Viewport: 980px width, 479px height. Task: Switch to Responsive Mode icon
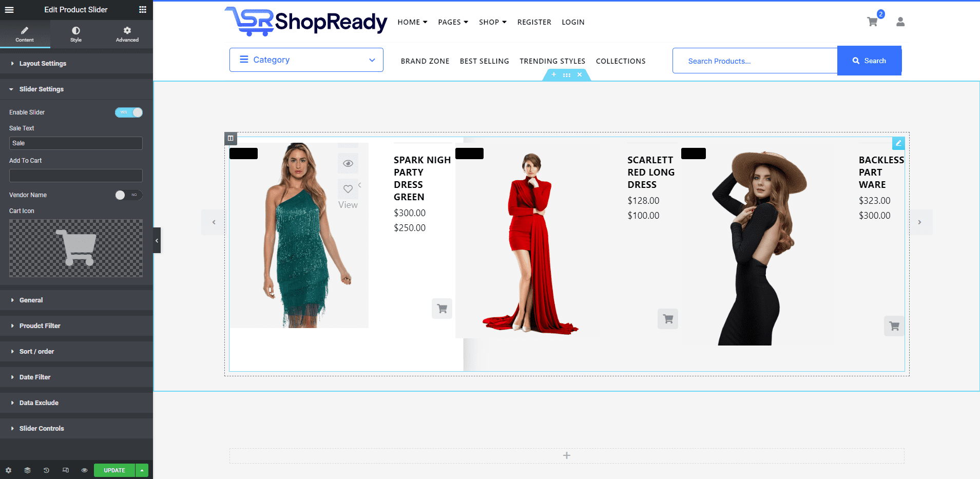coord(65,470)
